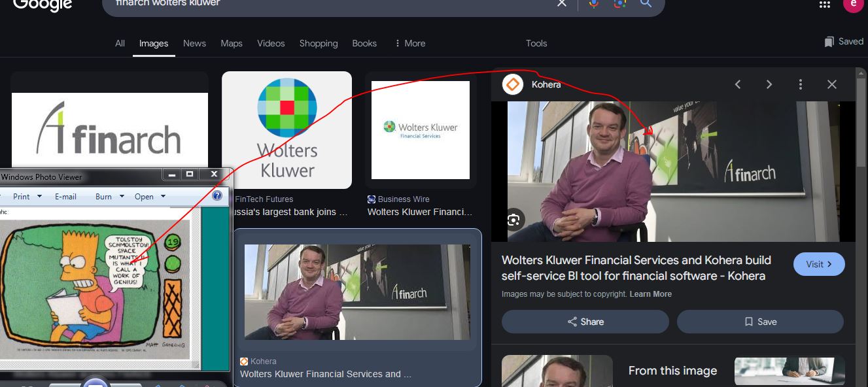Open the Saved collection bookmark
The image size is (868, 387).
[844, 41]
